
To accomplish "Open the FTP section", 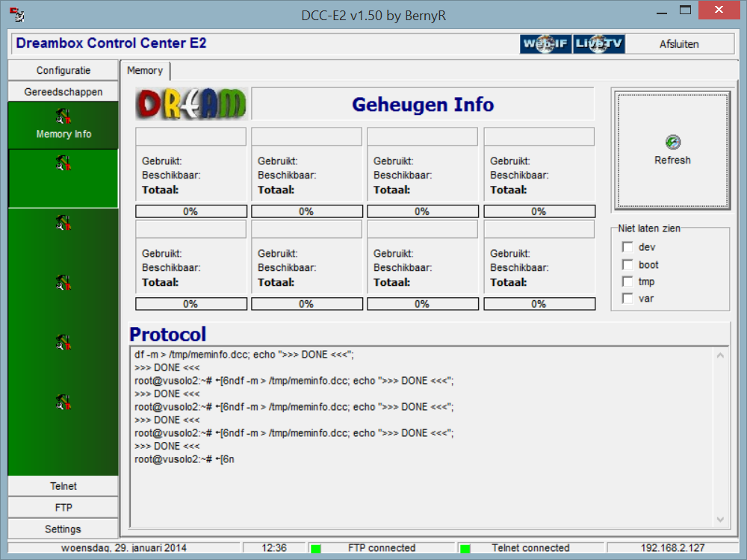I will pos(63,508).
